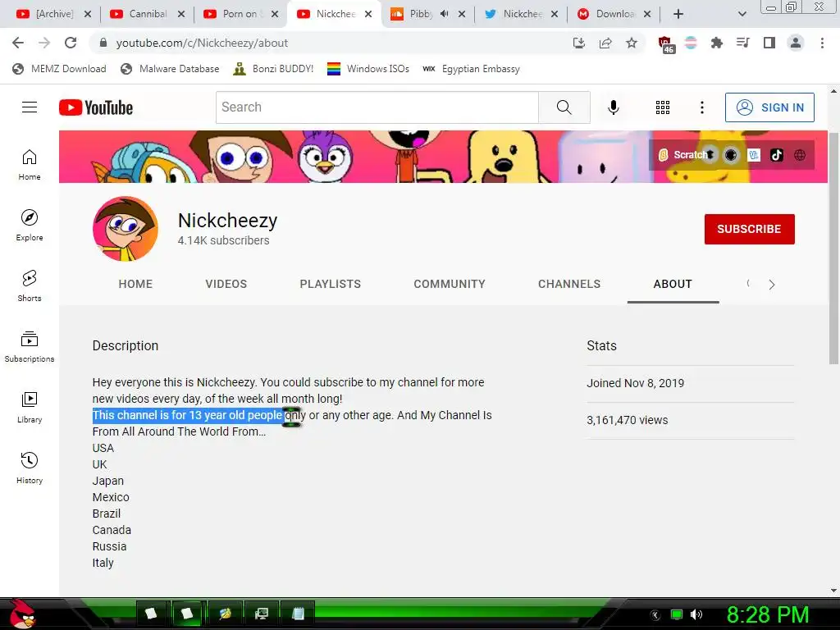Open YouTube settings three-dot menu
840x630 pixels.
tap(702, 107)
